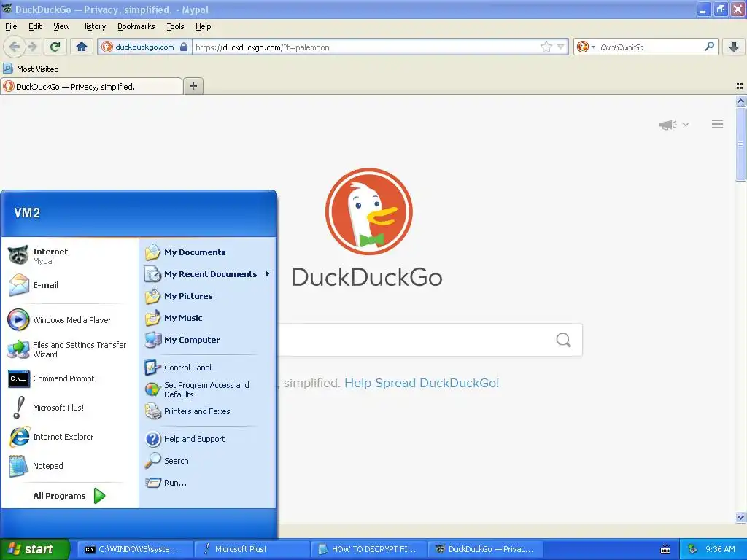This screenshot has width=747, height=560.
Task: Open Printers and Faxes
Action: pyautogui.click(x=207, y=411)
